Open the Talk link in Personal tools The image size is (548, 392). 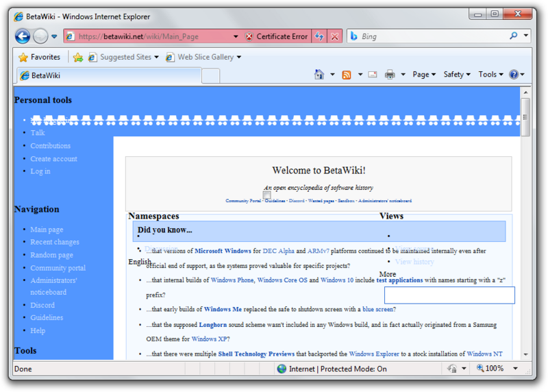point(38,133)
